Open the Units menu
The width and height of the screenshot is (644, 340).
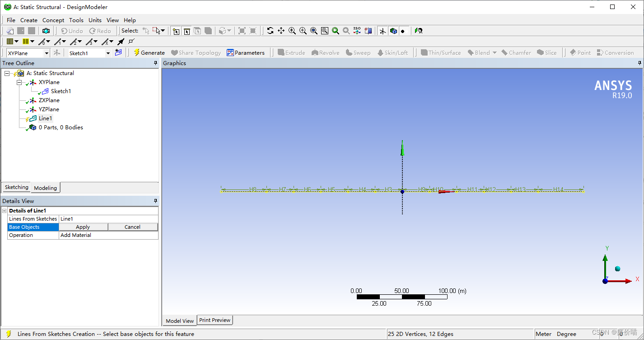click(x=95, y=20)
